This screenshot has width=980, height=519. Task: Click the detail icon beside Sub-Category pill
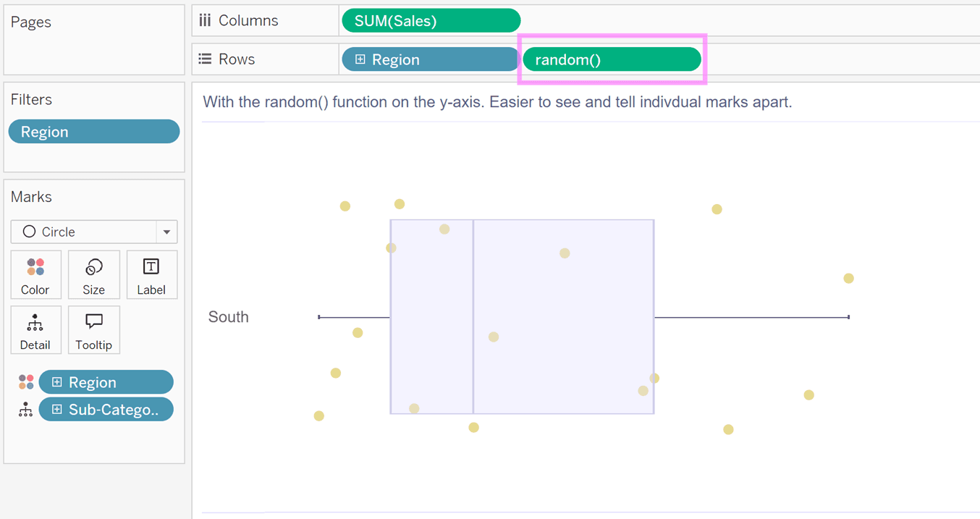[26, 410]
